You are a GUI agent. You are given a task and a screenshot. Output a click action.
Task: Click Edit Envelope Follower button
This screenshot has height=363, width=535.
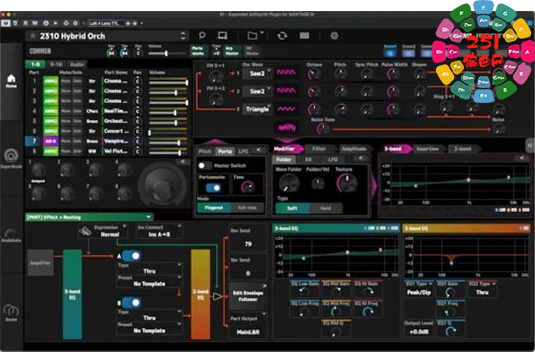click(248, 296)
